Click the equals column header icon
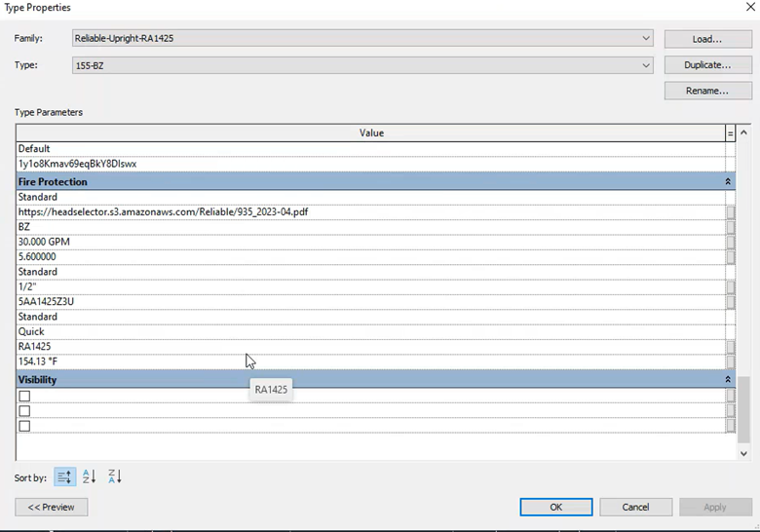The image size is (760, 532). [730, 133]
